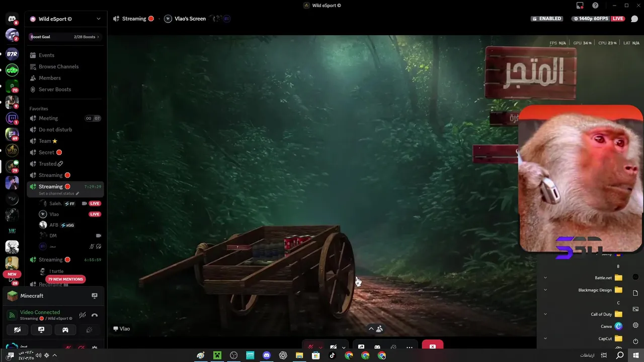Expand chevron on the CapCut row
644x362 pixels.
pos(545,338)
